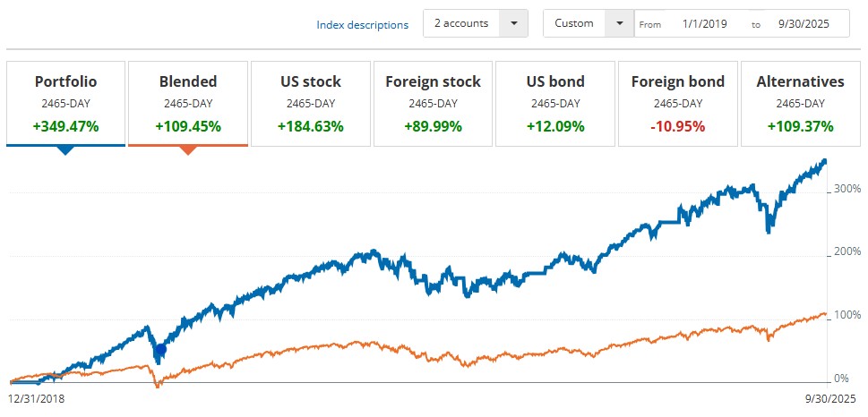Screen dimensions: 868x417
Task: Click the orange Blended line's ending point
Action: coord(824,314)
